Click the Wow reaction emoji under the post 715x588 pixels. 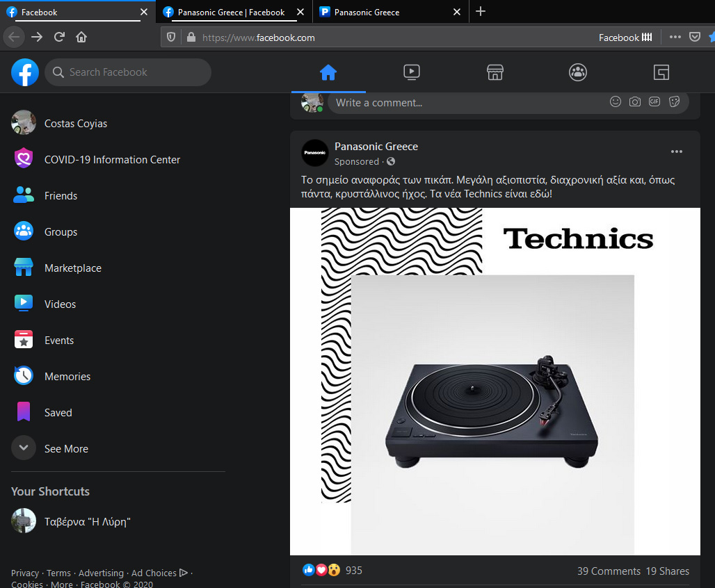click(335, 570)
